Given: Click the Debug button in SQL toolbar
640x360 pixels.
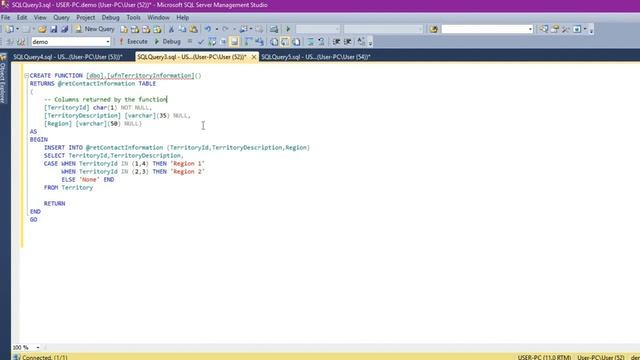Looking at the screenshot, I should pos(167,42).
